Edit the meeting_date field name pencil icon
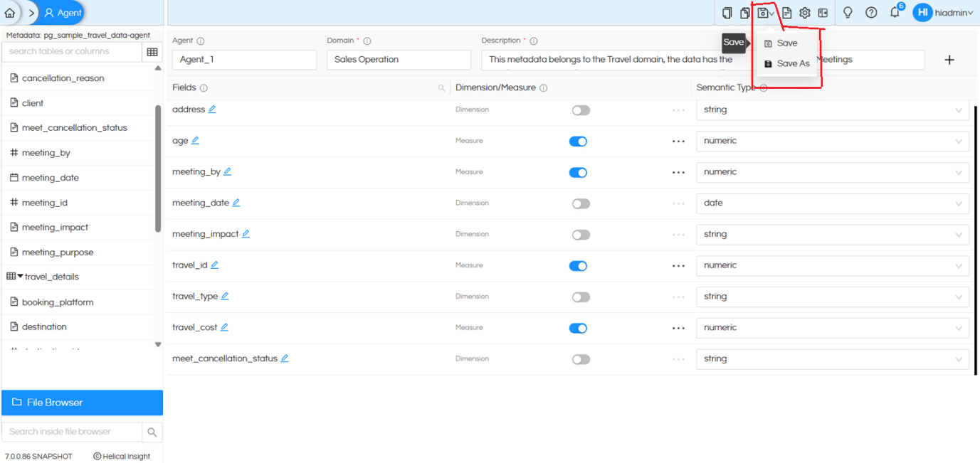 (x=236, y=203)
